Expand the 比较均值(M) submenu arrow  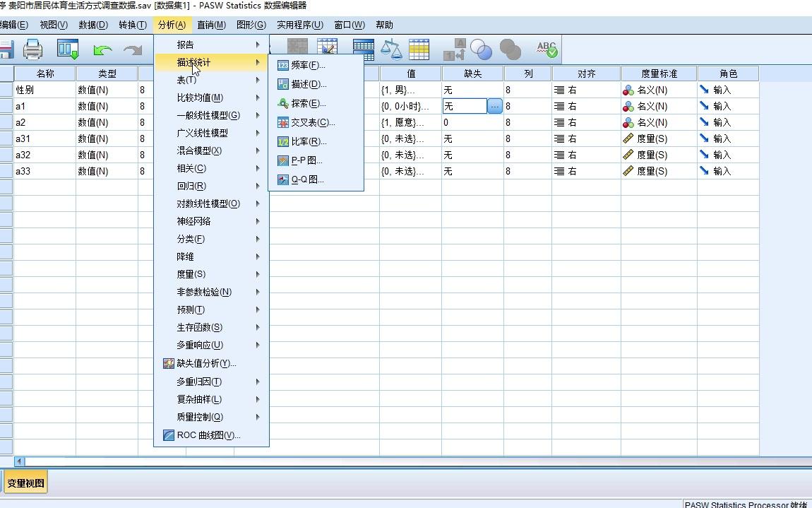[x=258, y=97]
